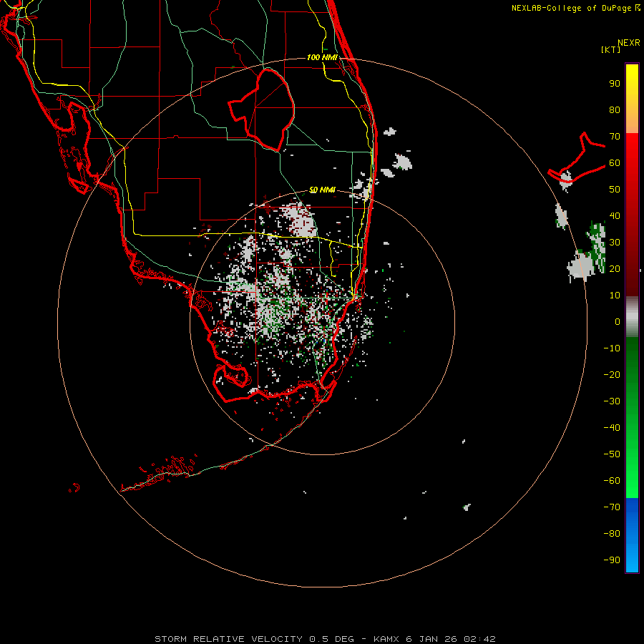Click the 100 NMI range ring label

click(x=322, y=57)
